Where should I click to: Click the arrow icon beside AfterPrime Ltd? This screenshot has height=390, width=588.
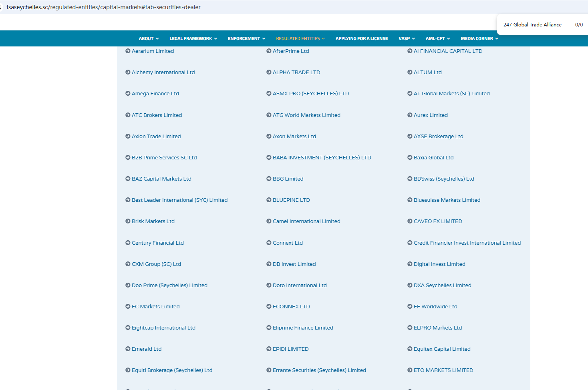(269, 51)
